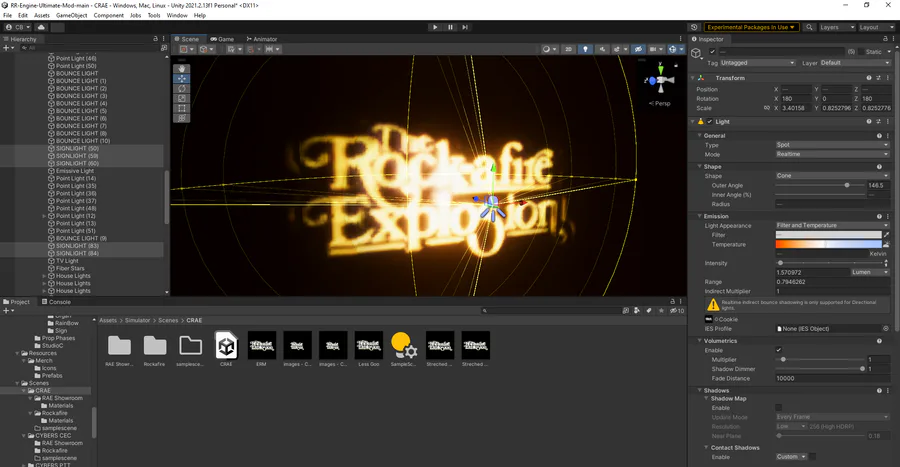Open the Component menu

click(108, 15)
